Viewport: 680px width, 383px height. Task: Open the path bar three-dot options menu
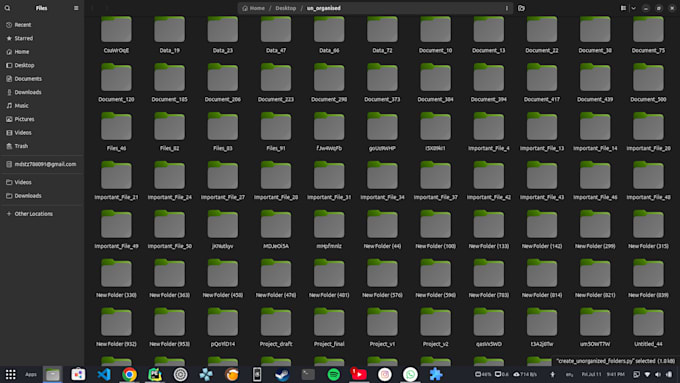coord(507,8)
